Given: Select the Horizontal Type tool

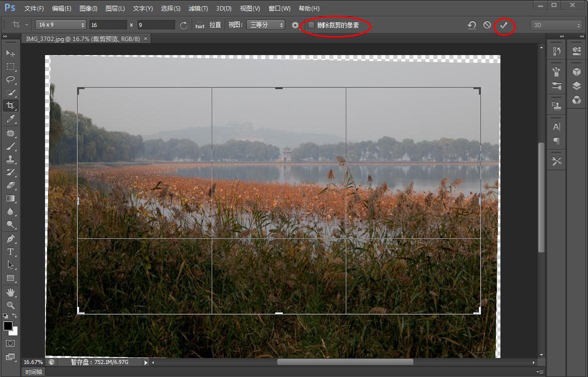Looking at the screenshot, I should [x=11, y=252].
